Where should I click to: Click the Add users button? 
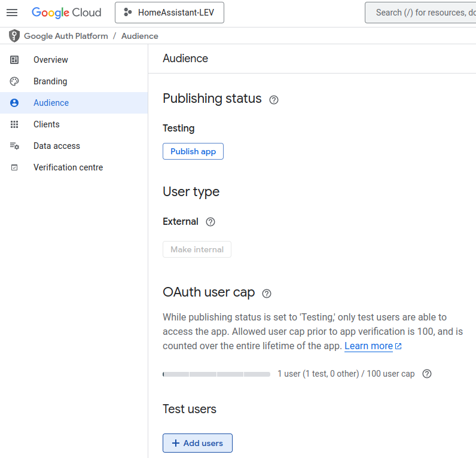[x=197, y=443]
